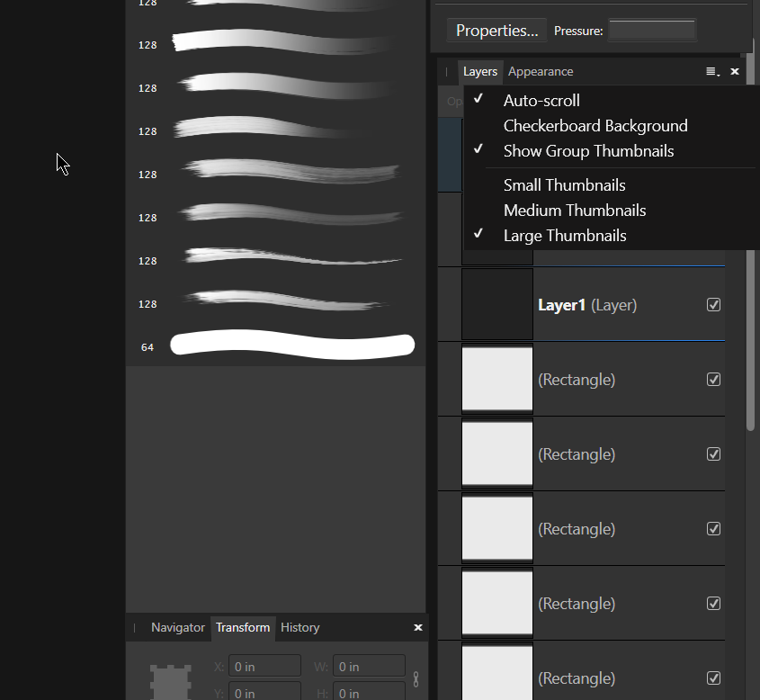Viewport: 760px width, 700px height.
Task: Toggle the lock aspect ratio link icon
Action: coord(416,679)
